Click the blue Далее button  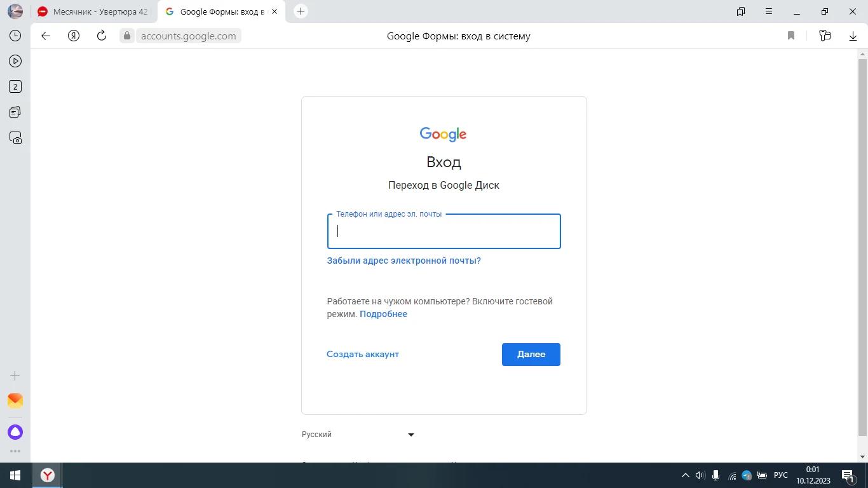pyautogui.click(x=531, y=355)
